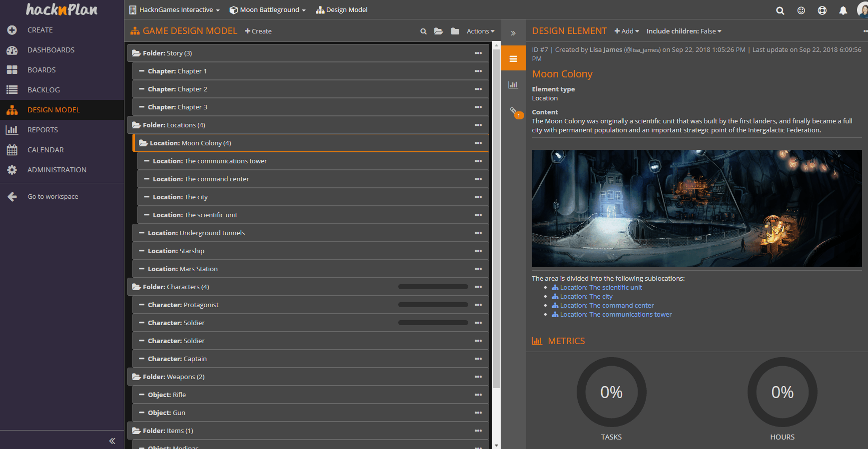Viewport: 868px width, 449px height.
Task: Open the notifications bell
Action: click(x=843, y=10)
